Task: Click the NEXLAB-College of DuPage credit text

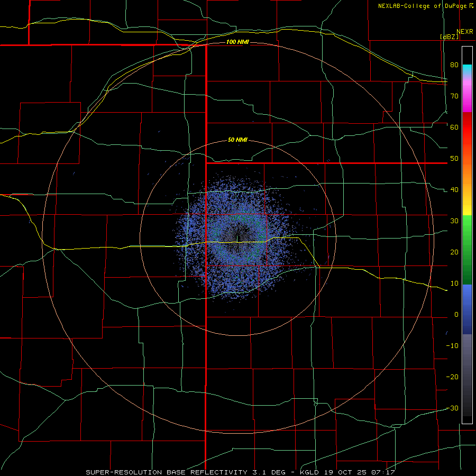Action: [x=422, y=6]
